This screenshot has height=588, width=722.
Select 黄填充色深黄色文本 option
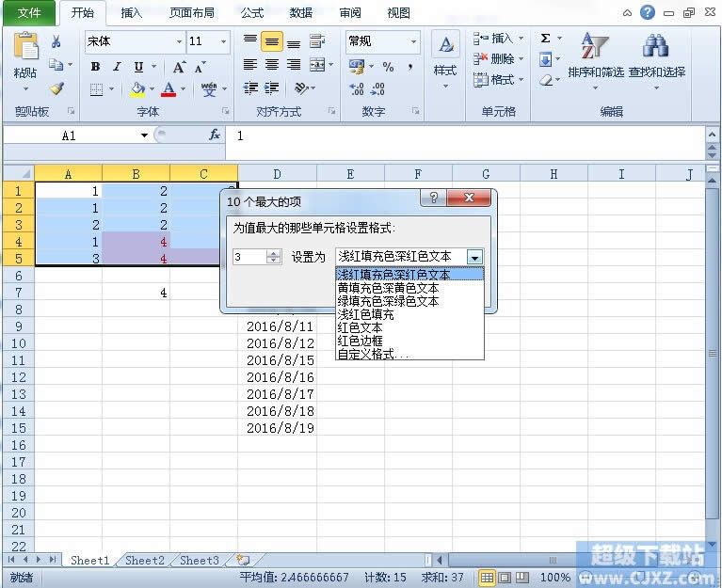point(409,289)
